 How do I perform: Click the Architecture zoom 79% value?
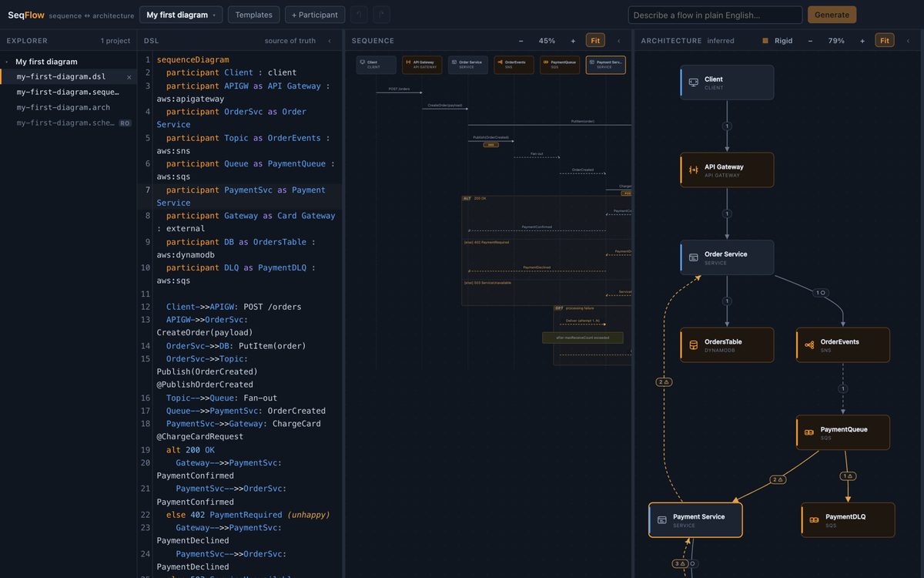pos(836,41)
